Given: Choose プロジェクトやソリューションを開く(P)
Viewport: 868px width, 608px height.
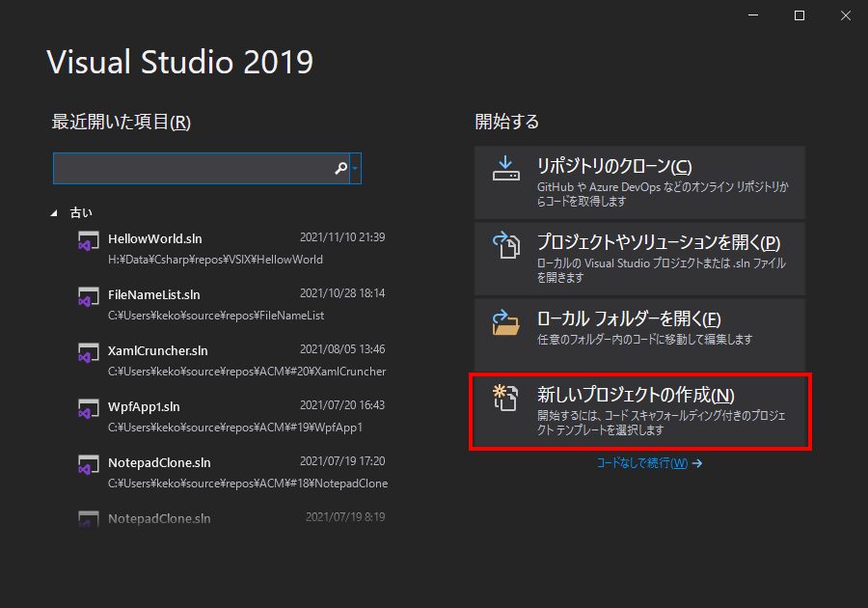Looking at the screenshot, I should tap(639, 259).
